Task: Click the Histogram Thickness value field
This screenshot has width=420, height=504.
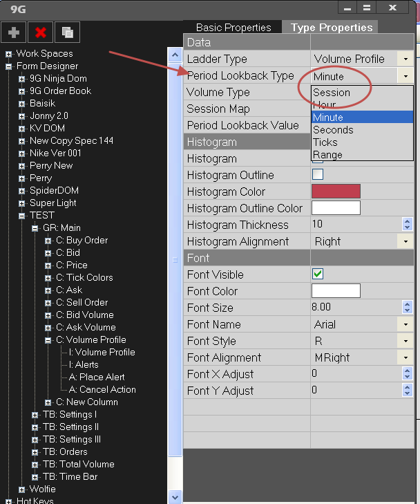Action: (x=356, y=224)
